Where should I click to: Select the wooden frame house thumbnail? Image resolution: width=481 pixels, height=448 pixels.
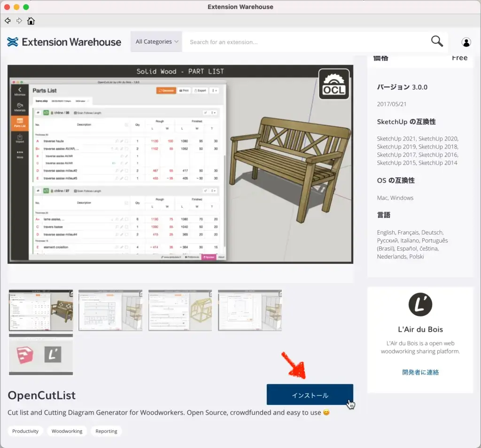tap(180, 310)
